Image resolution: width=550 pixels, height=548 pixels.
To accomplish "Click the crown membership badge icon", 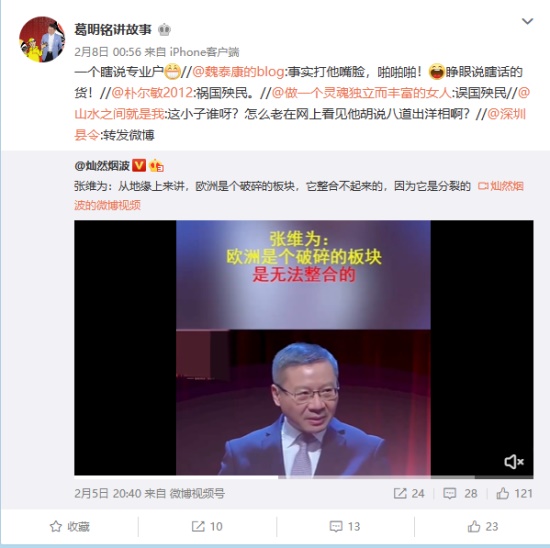I will click(x=164, y=30).
